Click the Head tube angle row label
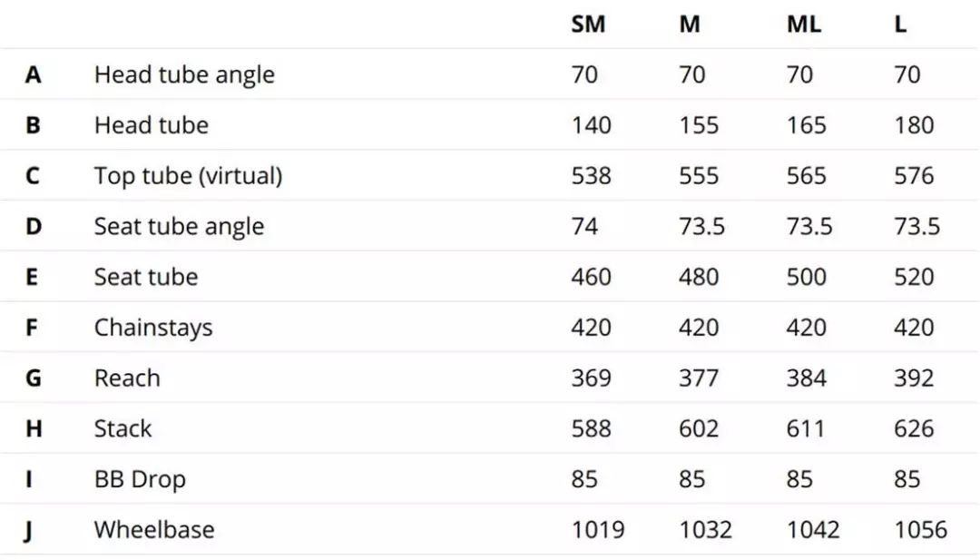This screenshot has width=980, height=560. coord(184,74)
